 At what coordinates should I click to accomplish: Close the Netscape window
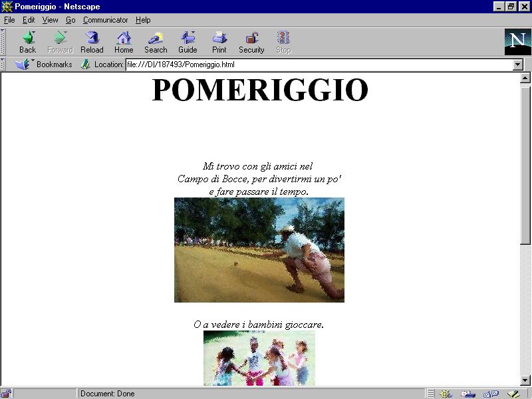pyautogui.click(x=524, y=7)
